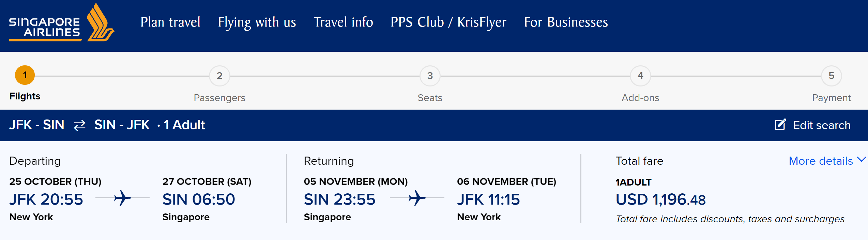The image size is (868, 240).
Task: Jump to step 4 Add-ons circle
Action: tap(640, 76)
